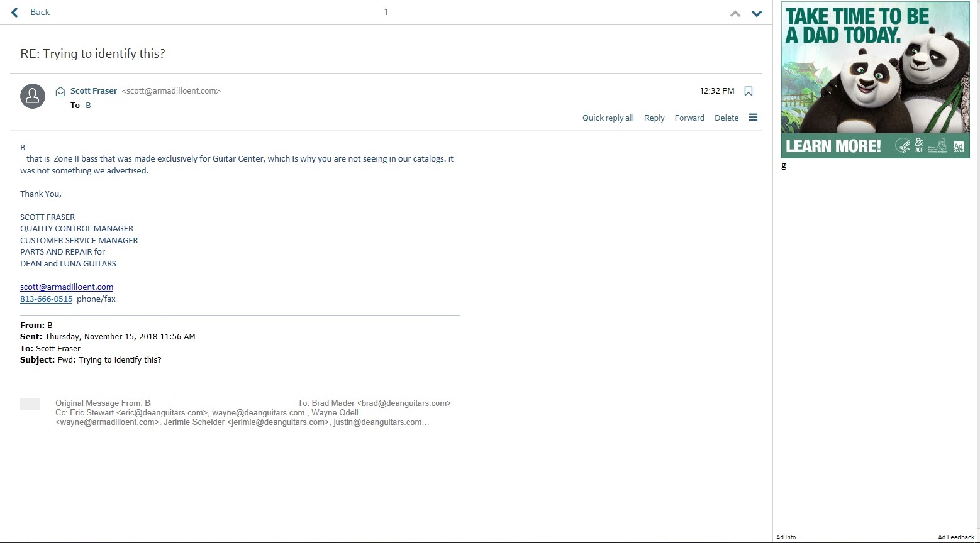Screen dimensions: 980x543
Task: Go to next message with down chevron
Action: pyautogui.click(x=757, y=13)
